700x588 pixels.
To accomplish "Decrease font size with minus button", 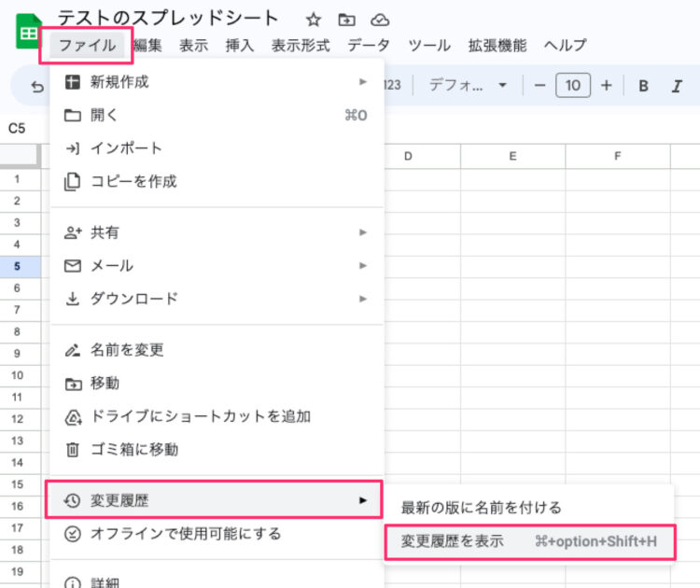I will click(539, 85).
